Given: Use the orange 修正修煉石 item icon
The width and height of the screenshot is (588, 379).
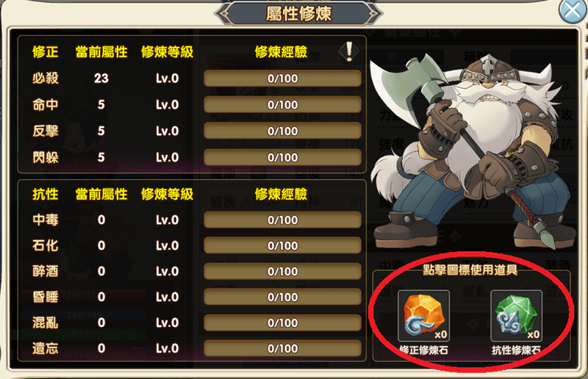Looking at the screenshot, I should [x=424, y=316].
